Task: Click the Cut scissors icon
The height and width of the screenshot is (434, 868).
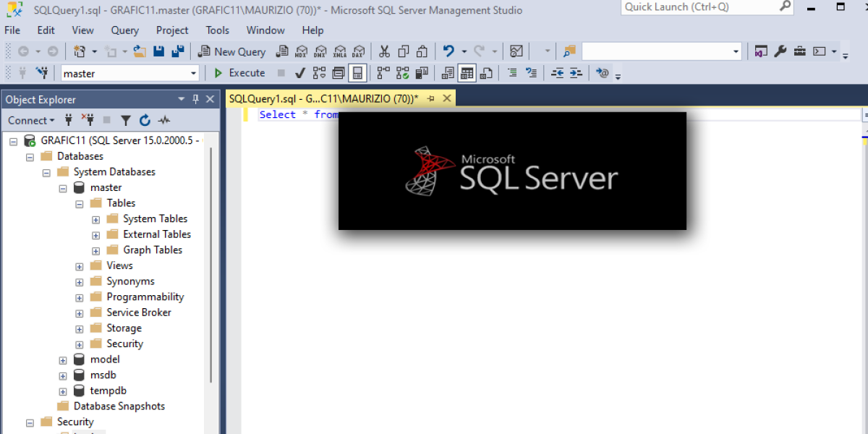Action: [x=384, y=51]
